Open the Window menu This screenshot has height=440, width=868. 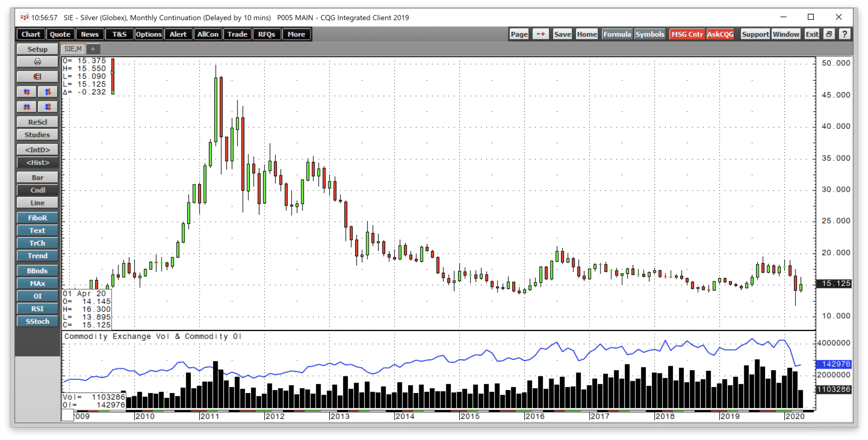tap(786, 34)
